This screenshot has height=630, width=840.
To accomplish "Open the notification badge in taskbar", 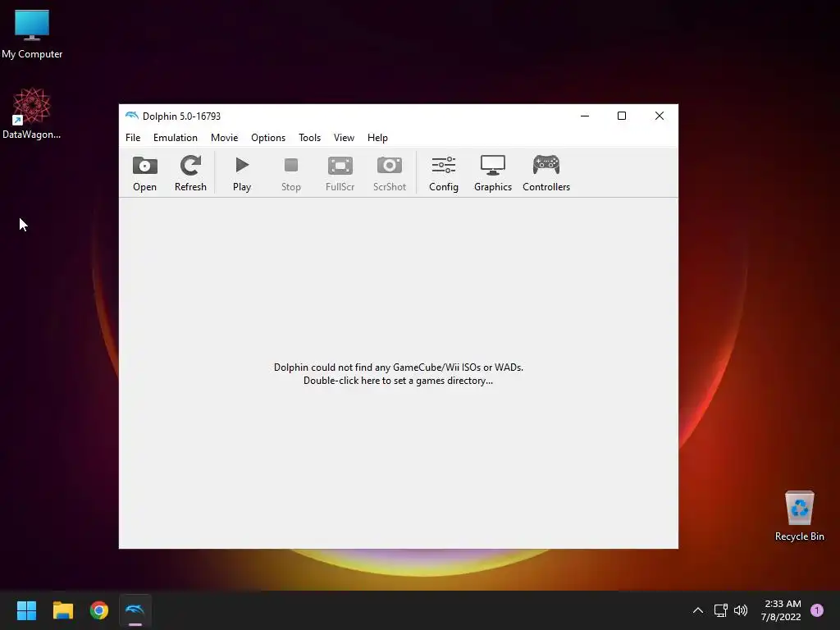I will [816, 610].
